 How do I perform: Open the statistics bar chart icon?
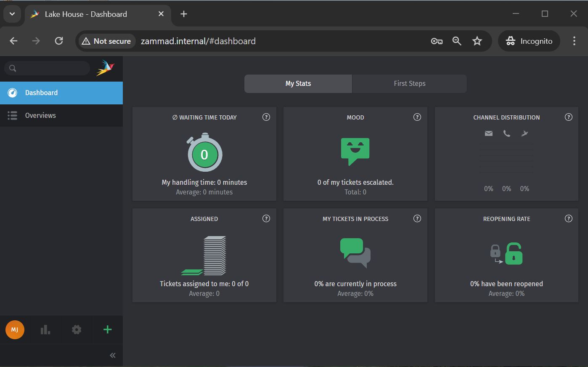coord(45,330)
